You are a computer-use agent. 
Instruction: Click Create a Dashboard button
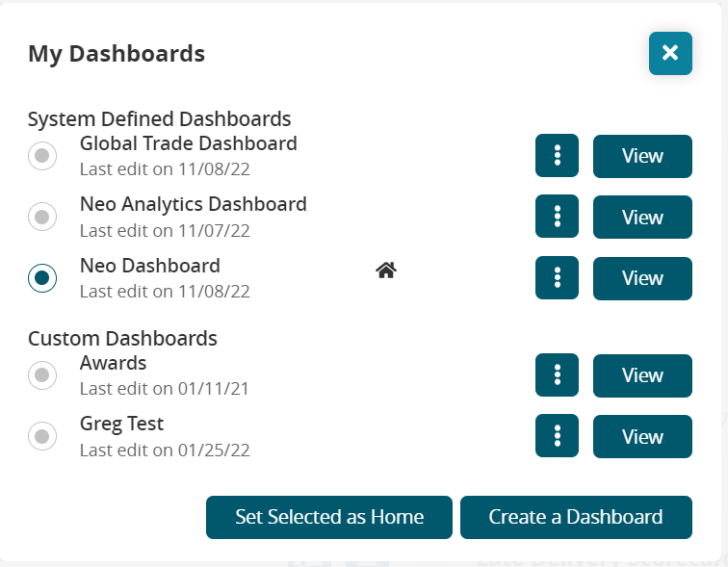576,517
